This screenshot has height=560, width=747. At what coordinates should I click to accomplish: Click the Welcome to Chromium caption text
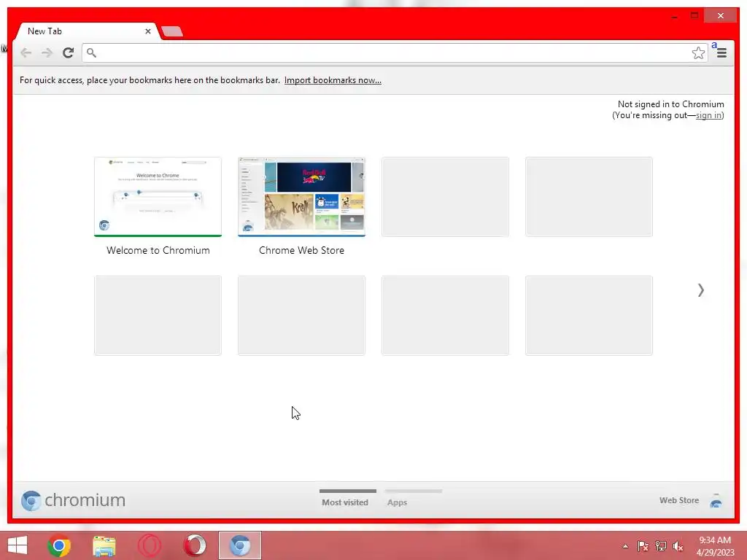(158, 251)
